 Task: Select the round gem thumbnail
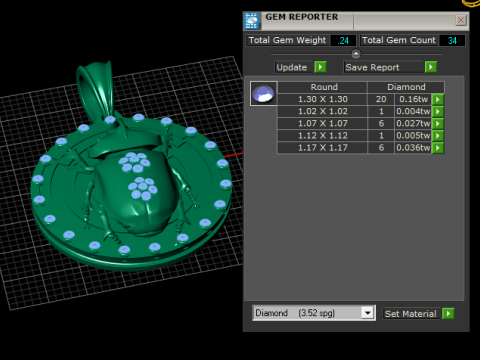pyautogui.click(x=263, y=93)
